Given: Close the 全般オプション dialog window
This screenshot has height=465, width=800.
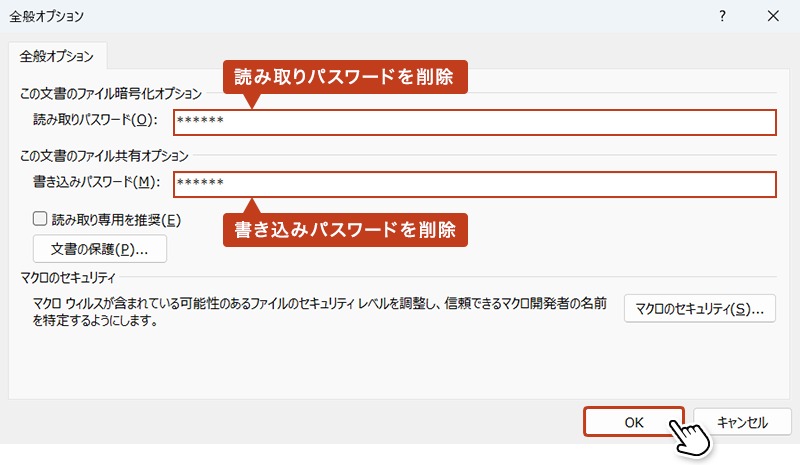Looking at the screenshot, I should coord(773,16).
